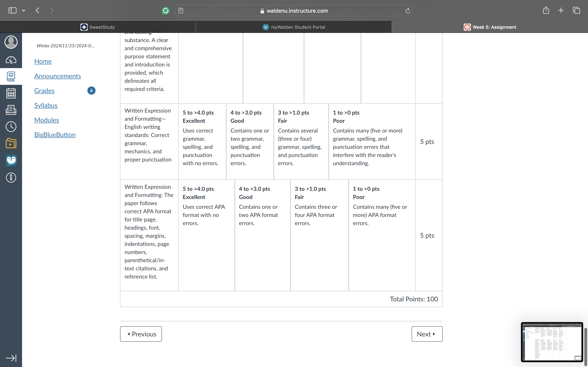Open the Calendar icon in sidebar
The height and width of the screenshot is (367, 588).
[x=11, y=93]
